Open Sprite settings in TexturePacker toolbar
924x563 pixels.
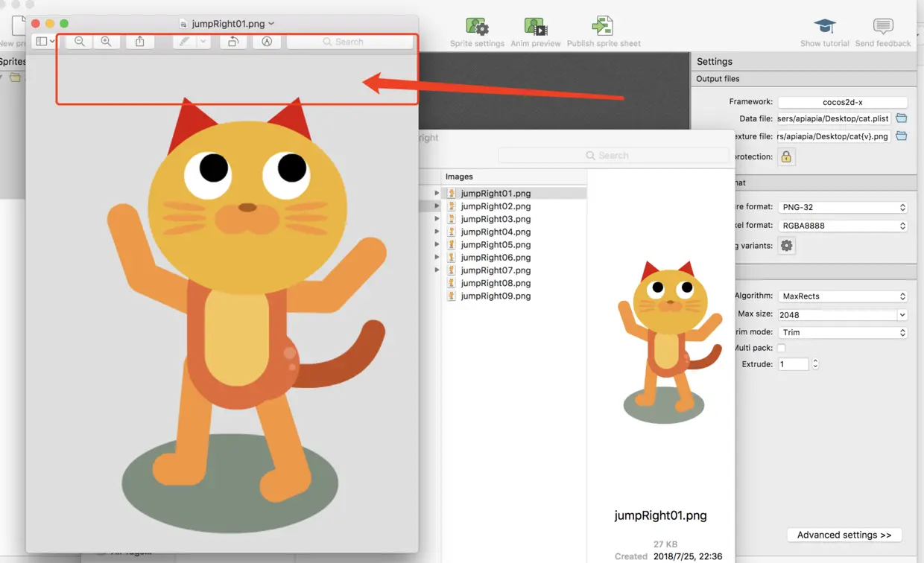point(477,33)
